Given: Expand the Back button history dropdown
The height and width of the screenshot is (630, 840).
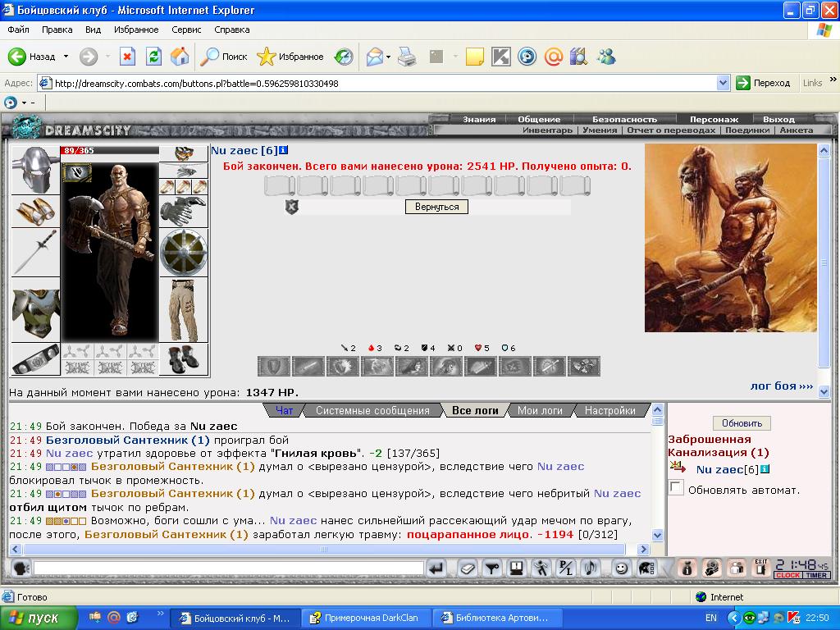Looking at the screenshot, I should click(x=66, y=57).
